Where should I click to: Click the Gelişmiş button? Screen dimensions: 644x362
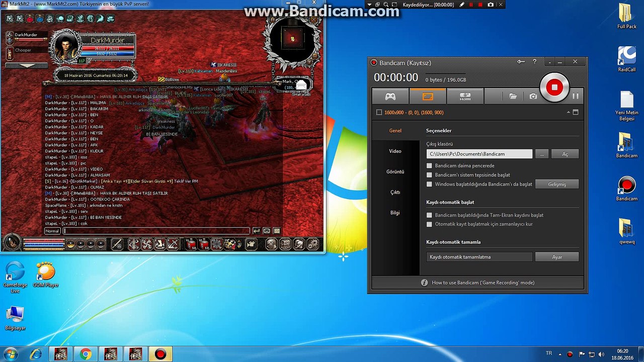[556, 184]
